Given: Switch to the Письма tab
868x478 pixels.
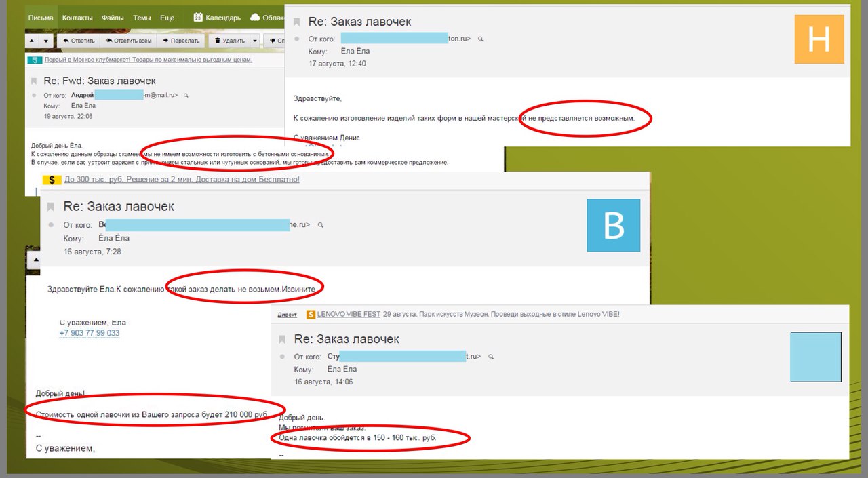Looking at the screenshot, I should coord(41,18).
